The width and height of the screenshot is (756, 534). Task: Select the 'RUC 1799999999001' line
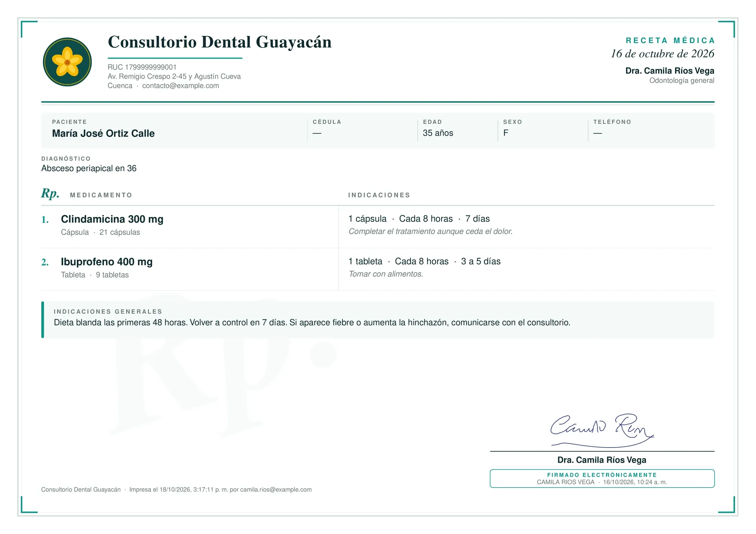142,67
